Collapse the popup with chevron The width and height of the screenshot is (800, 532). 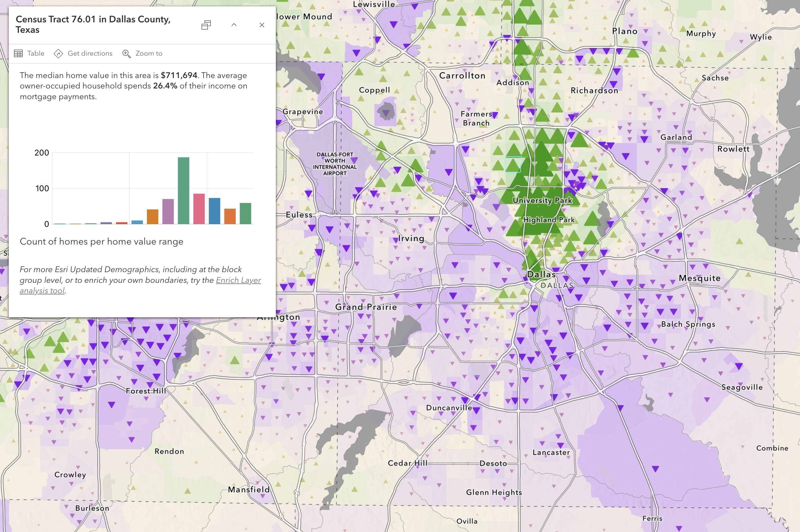tap(234, 25)
